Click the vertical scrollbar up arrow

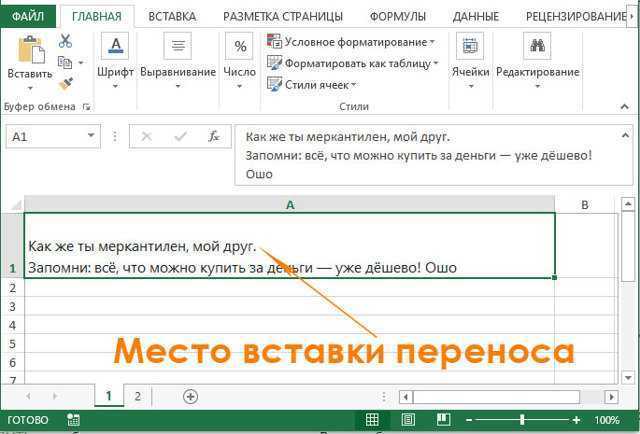point(628,204)
